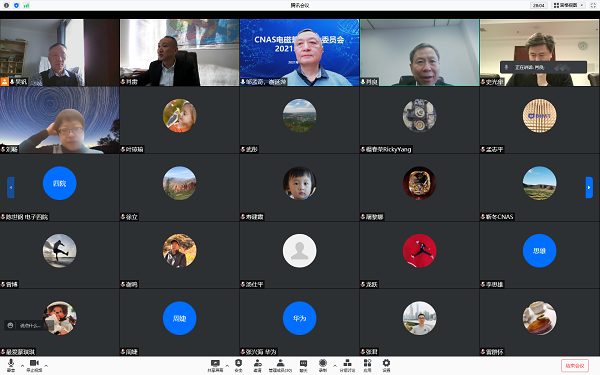Open the security shield icon

(238, 365)
